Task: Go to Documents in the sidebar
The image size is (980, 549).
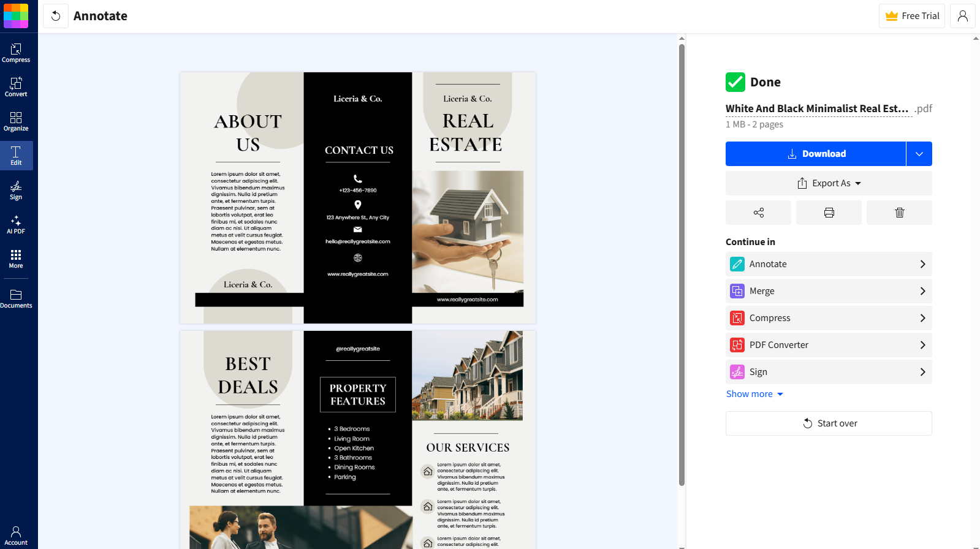Action: click(x=16, y=298)
